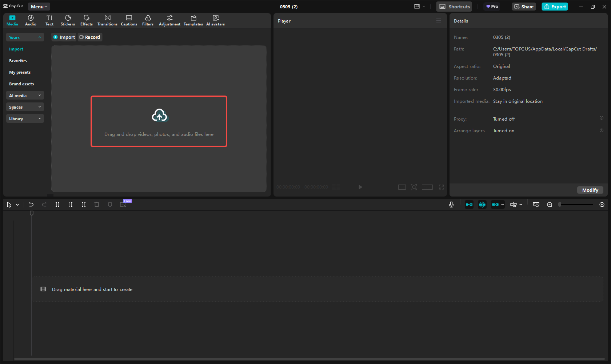Open the Menu at the top left

coord(39,6)
